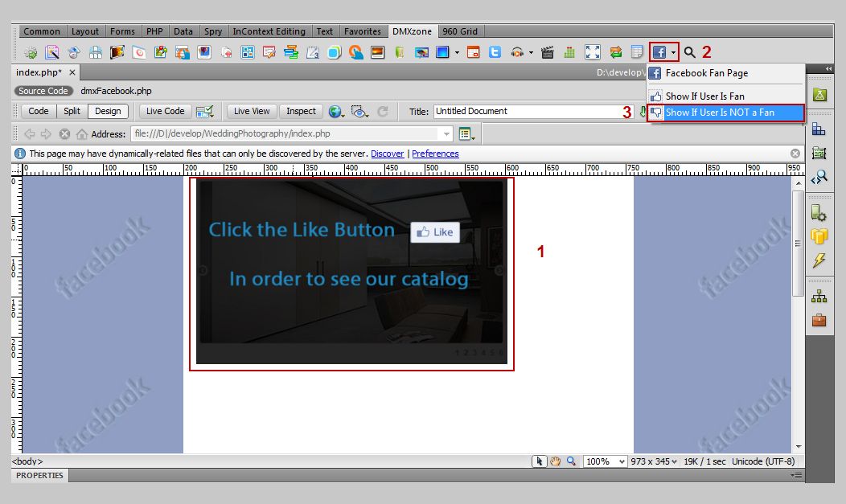Open the dropdown arrow beside the headphones icon

coord(531,53)
